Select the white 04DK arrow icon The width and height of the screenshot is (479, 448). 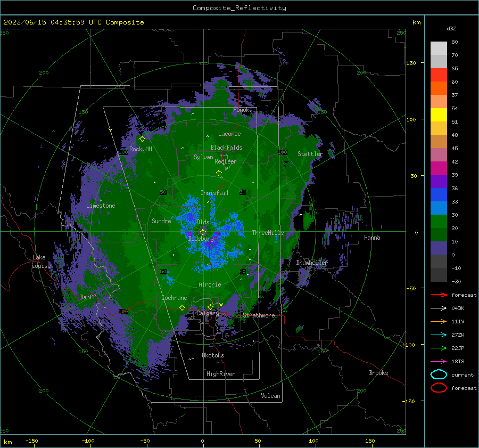[x=439, y=308]
